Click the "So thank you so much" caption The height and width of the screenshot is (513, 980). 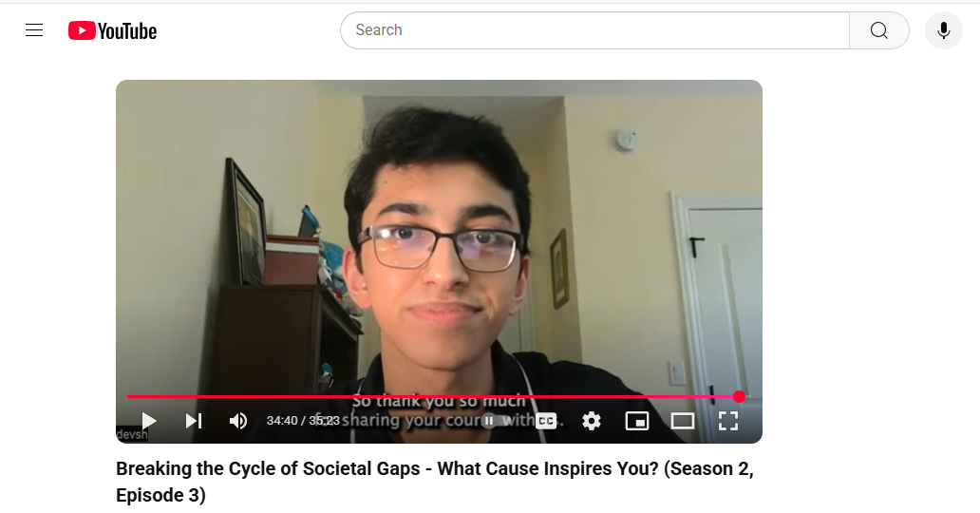tap(439, 401)
